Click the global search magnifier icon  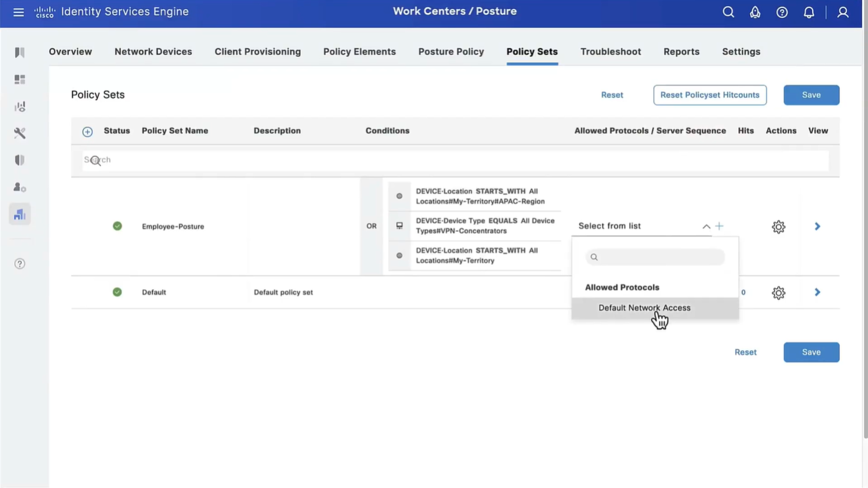(x=728, y=12)
